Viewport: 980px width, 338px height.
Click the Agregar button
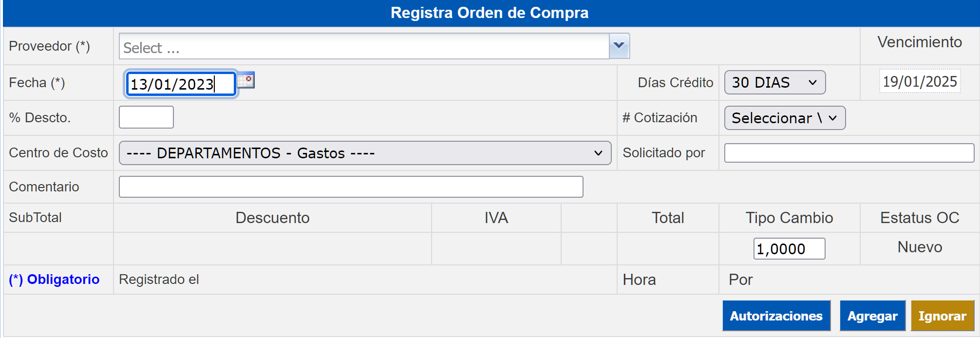click(872, 316)
